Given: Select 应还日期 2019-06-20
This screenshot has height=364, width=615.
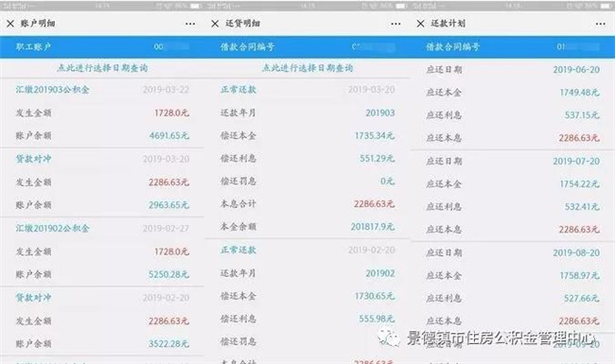Looking at the screenshot, I should point(576,69).
